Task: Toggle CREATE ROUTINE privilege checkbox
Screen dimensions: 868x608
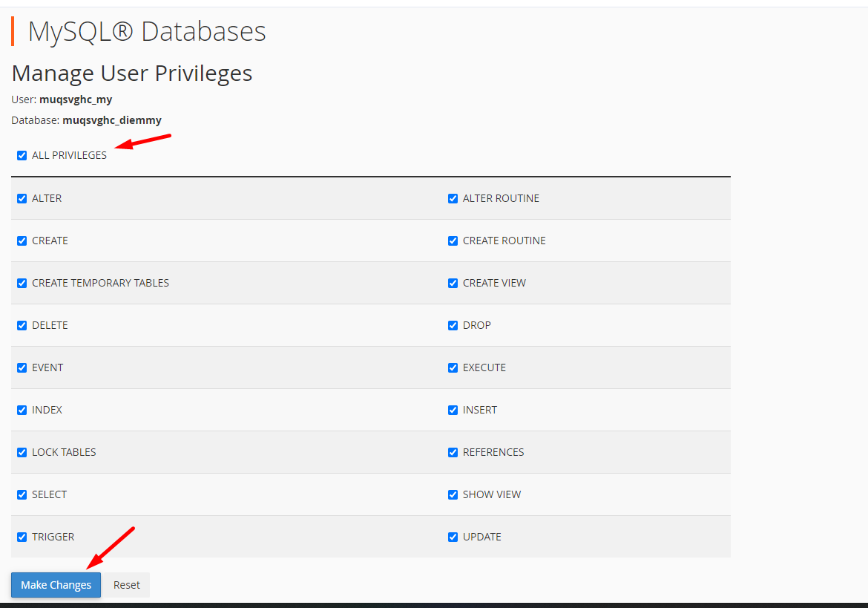Action: [x=453, y=241]
